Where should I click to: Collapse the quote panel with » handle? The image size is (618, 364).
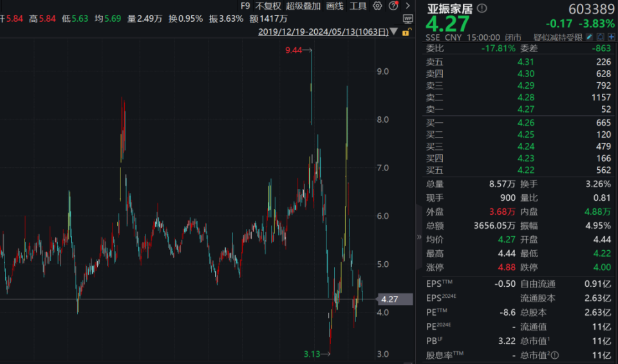419,237
